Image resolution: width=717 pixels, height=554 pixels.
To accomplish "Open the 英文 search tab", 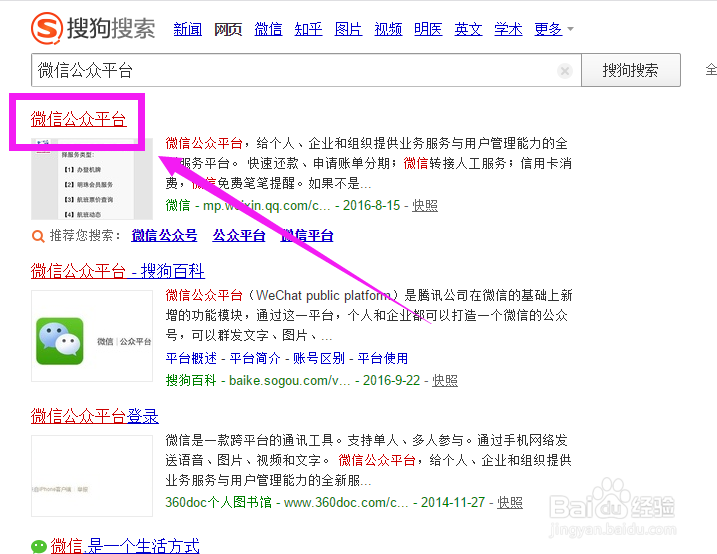I will 468,29.
